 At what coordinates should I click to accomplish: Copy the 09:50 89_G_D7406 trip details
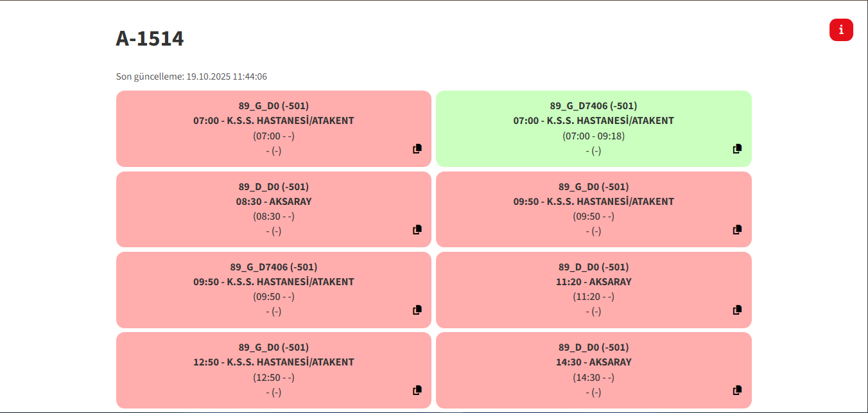coord(417,310)
